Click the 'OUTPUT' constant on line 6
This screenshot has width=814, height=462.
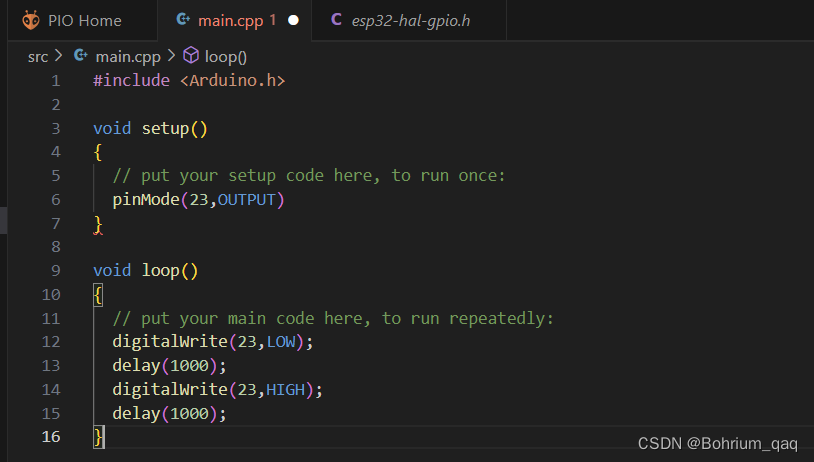point(246,200)
